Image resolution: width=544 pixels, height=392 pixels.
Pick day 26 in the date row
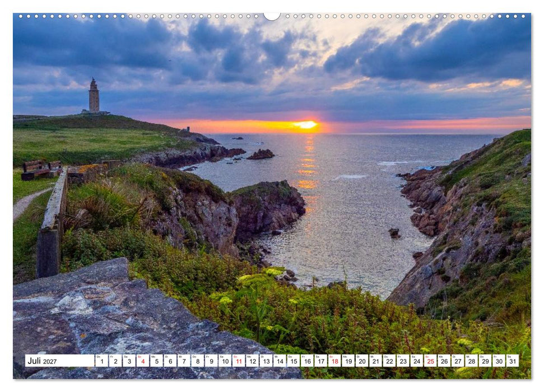click(x=444, y=361)
